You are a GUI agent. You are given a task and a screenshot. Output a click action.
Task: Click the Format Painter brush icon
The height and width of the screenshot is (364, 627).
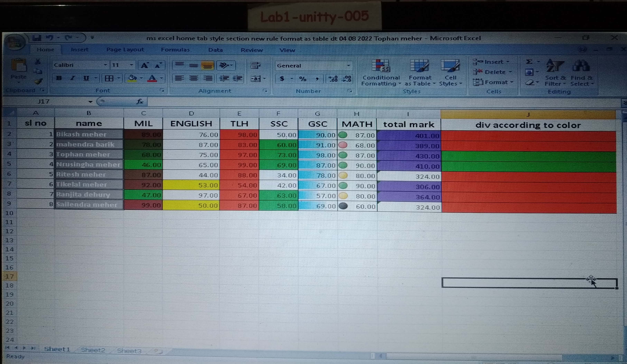click(38, 81)
